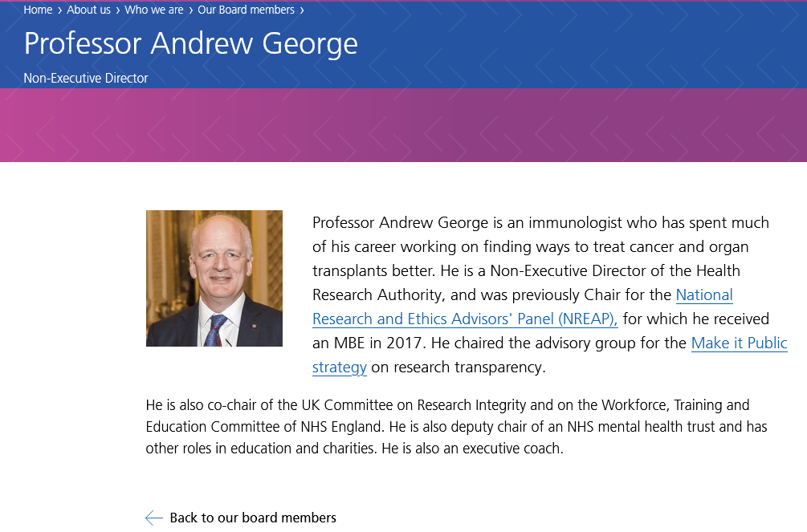Viewport: 807px width, 532px height.
Task: Click the chevron after Our Board members
Action: [302, 10]
